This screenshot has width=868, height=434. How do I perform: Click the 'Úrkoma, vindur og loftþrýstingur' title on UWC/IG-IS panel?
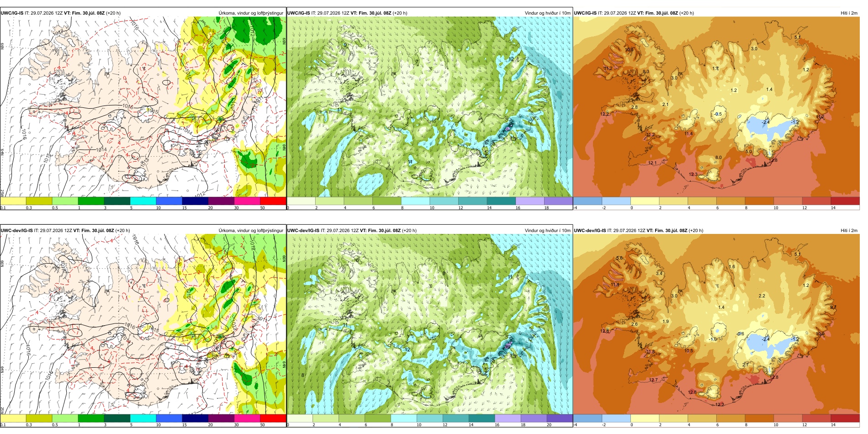pos(251,13)
